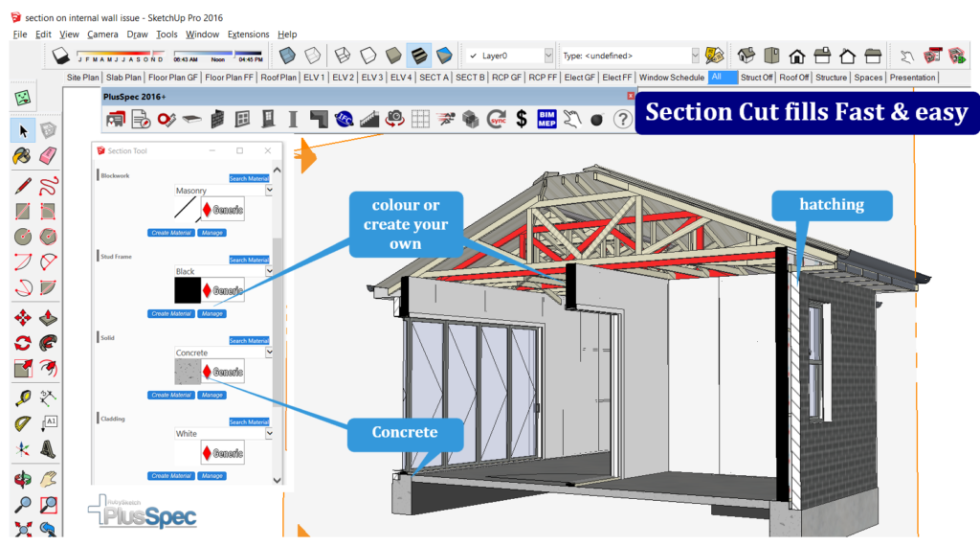The image size is (980, 546).
Task: Open the PlusSpec brick wall tool
Action: pyautogui.click(x=217, y=119)
